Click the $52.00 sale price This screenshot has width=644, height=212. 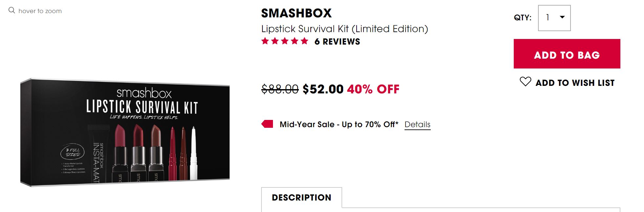tap(323, 89)
